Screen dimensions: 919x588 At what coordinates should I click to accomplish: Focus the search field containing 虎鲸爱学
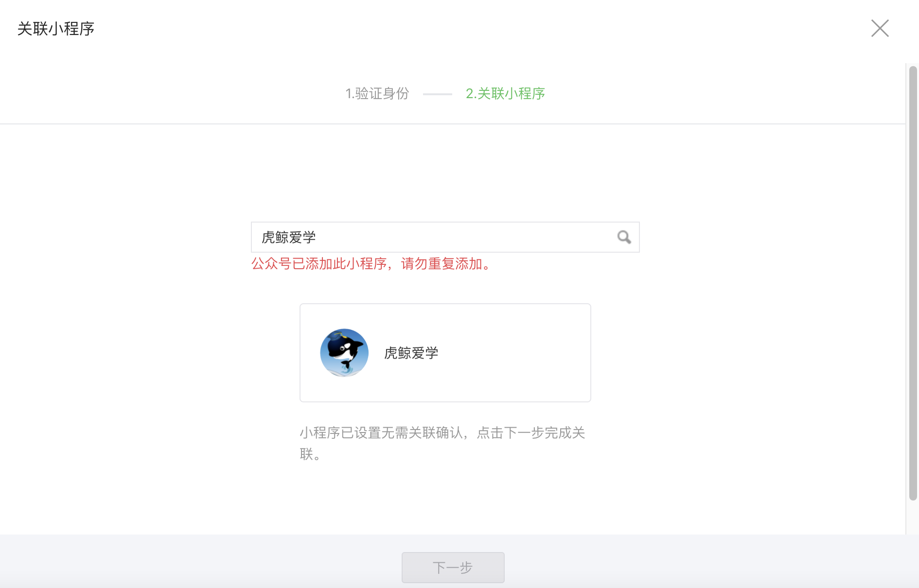coord(445,237)
